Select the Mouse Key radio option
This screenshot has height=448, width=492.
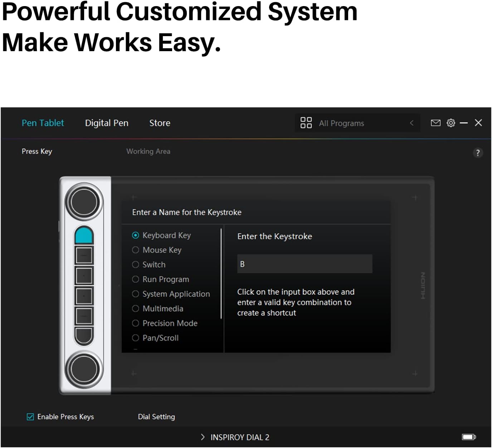pos(136,250)
